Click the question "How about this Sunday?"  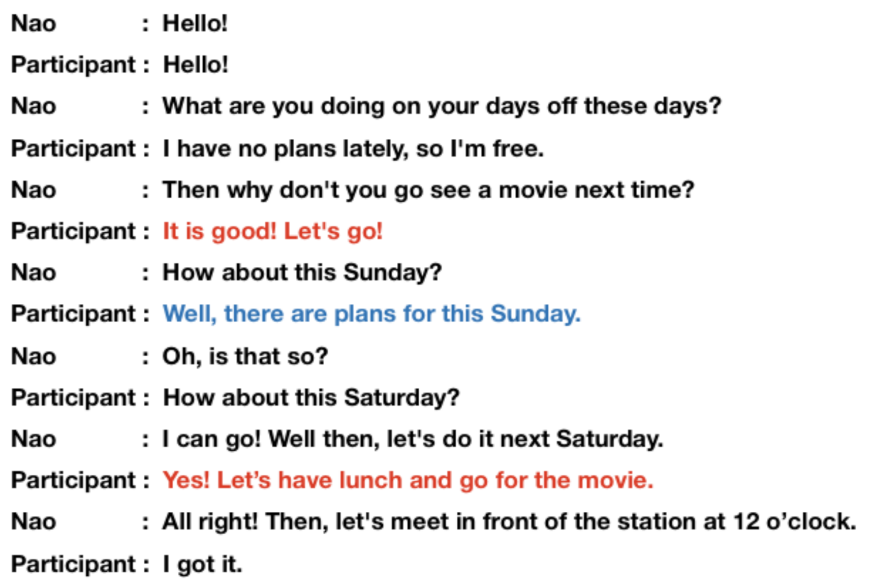302,272
